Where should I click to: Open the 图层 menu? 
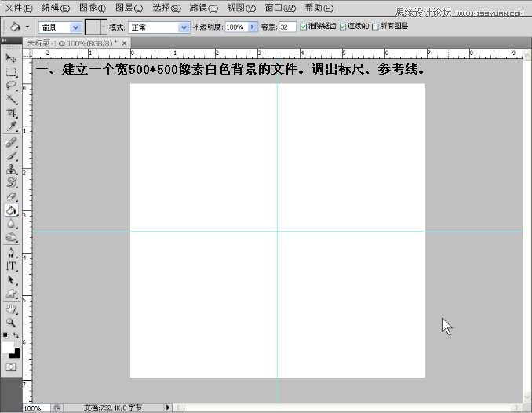click(129, 8)
